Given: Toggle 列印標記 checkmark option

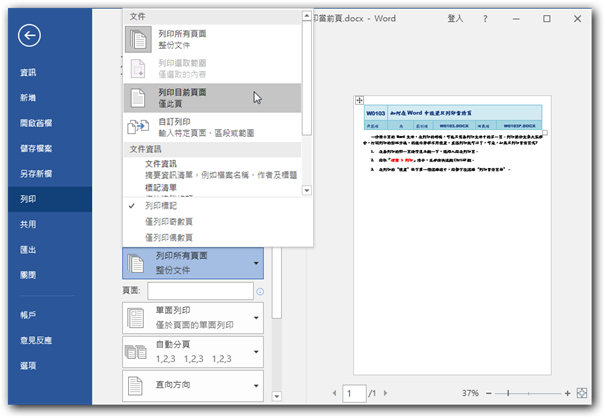Looking at the screenshot, I should click(x=161, y=206).
